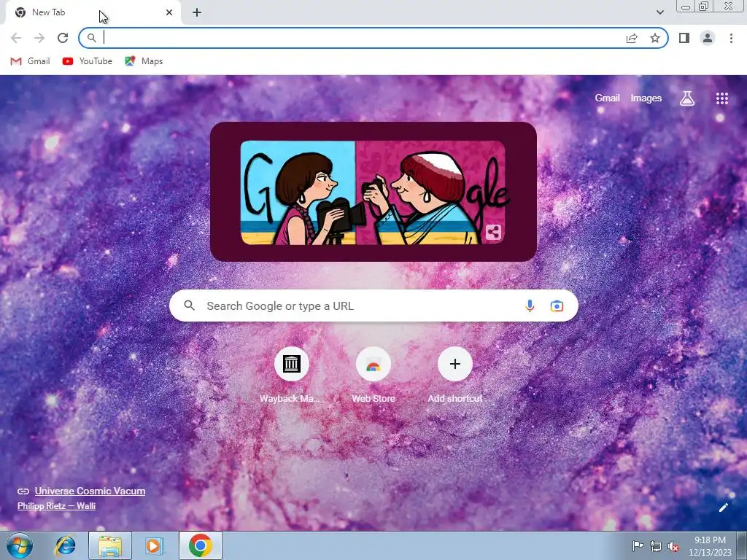Click the back navigation arrow
747x560 pixels.
tap(16, 38)
